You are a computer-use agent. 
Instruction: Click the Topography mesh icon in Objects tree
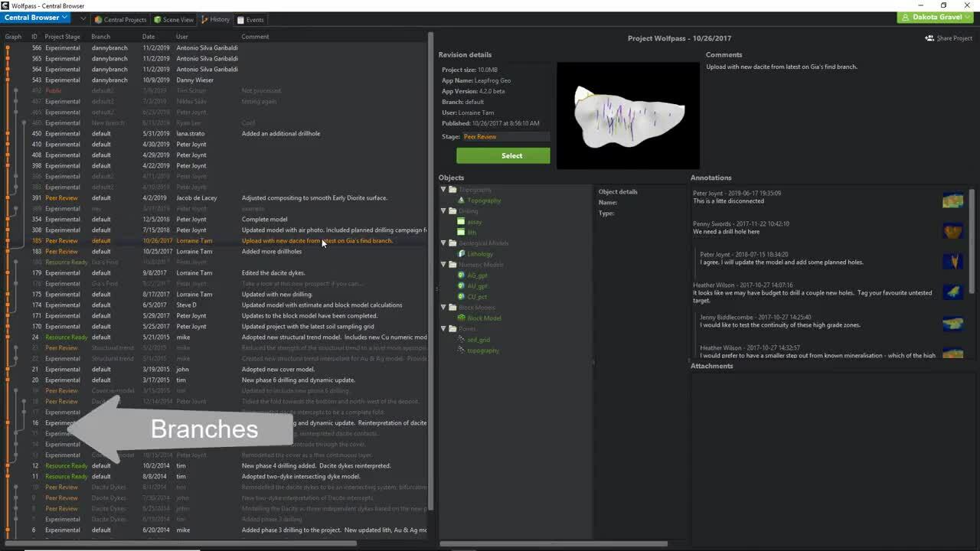coord(461,201)
